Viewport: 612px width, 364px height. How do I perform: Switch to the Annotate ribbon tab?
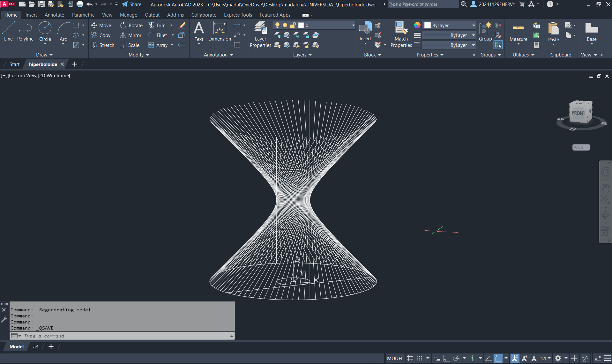click(54, 15)
